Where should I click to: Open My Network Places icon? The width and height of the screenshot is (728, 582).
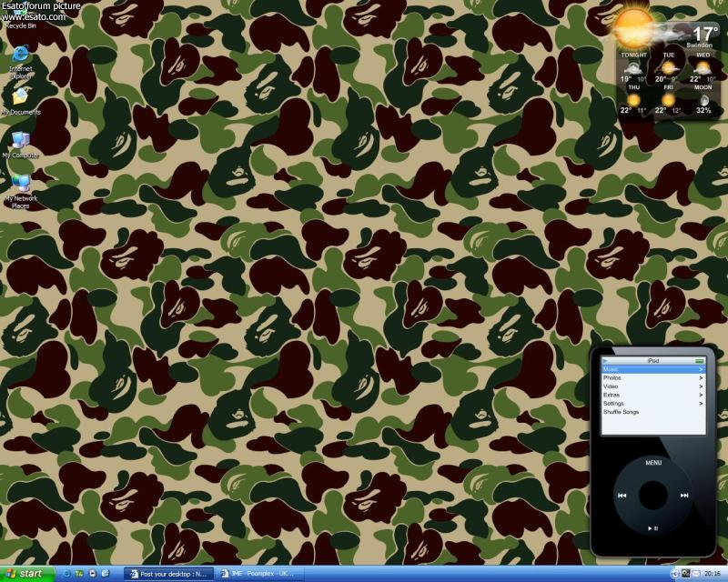(20, 185)
